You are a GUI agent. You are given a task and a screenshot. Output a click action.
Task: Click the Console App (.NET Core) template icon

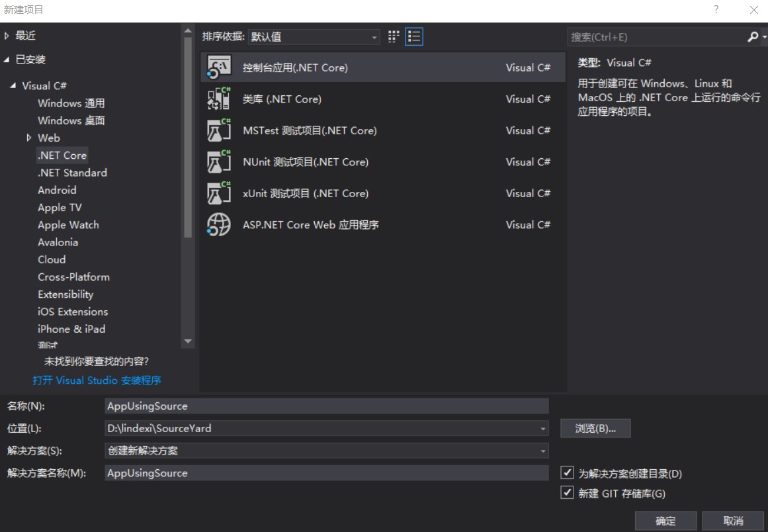[218, 67]
